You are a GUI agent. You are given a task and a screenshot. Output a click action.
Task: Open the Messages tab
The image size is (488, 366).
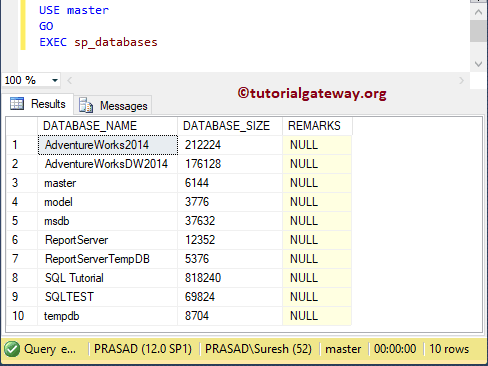113,106
